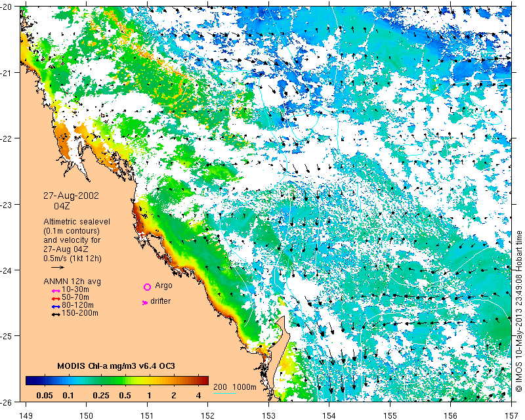Click the colorbar tick value 1
The image size is (525, 420).
tap(150, 396)
